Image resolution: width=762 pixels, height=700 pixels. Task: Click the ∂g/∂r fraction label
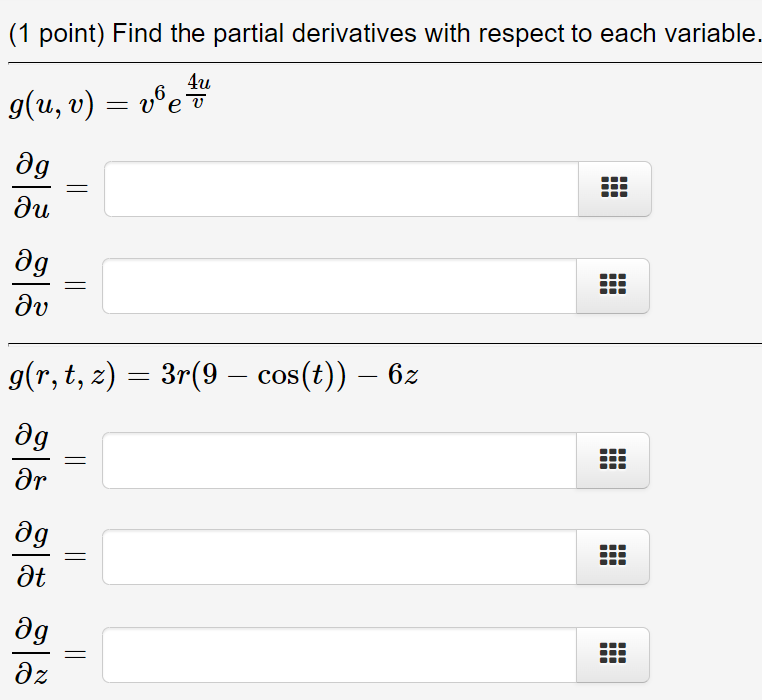pos(31,458)
